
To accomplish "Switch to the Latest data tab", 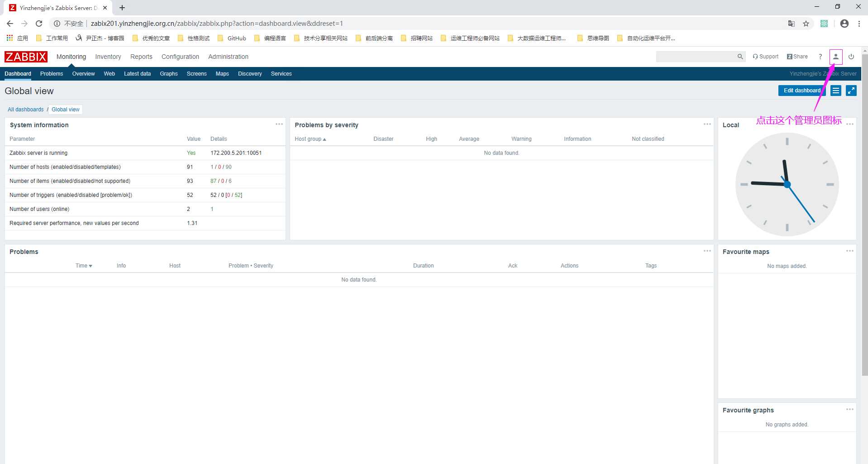I will click(x=137, y=74).
